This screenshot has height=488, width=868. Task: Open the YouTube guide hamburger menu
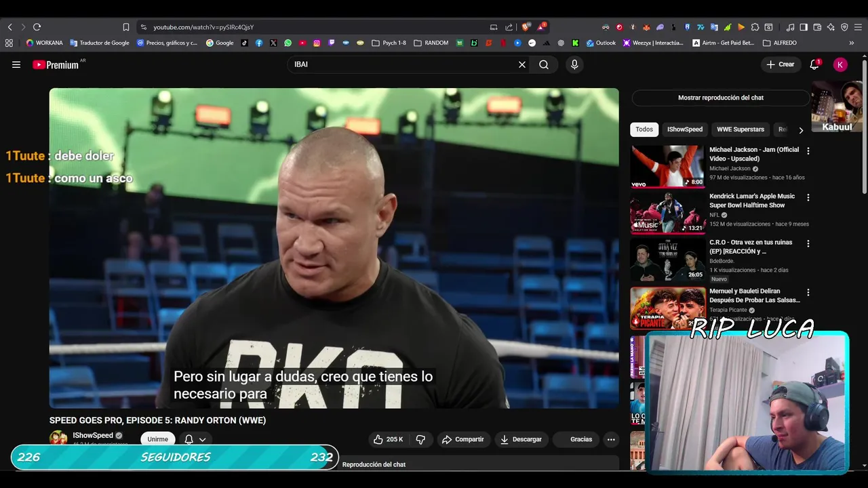(x=16, y=64)
